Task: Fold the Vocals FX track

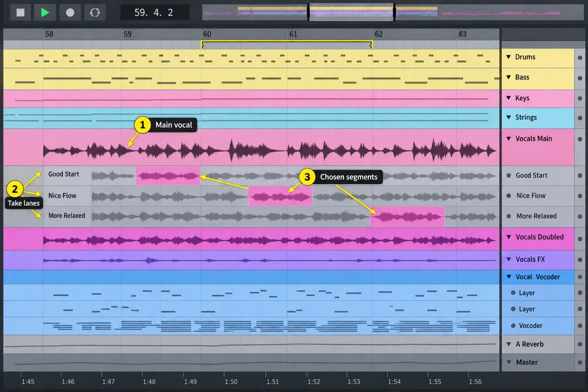Action: (509, 259)
